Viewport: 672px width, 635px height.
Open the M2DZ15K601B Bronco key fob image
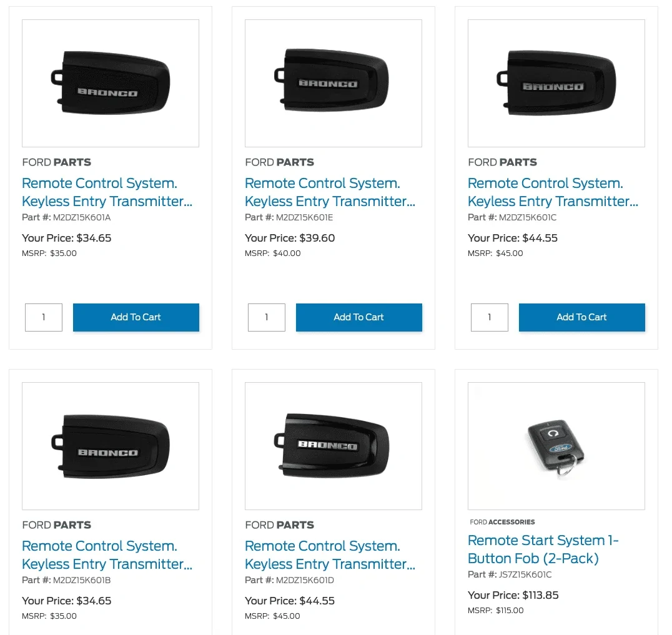[x=111, y=446]
